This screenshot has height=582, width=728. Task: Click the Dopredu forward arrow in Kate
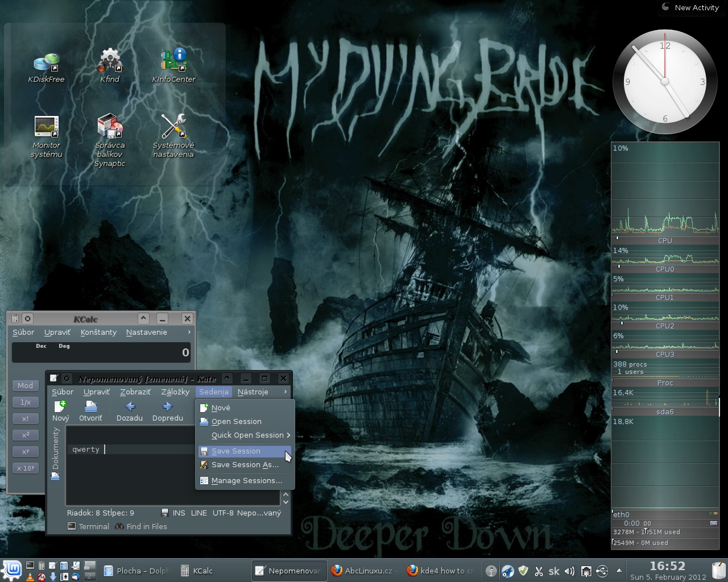click(167, 410)
